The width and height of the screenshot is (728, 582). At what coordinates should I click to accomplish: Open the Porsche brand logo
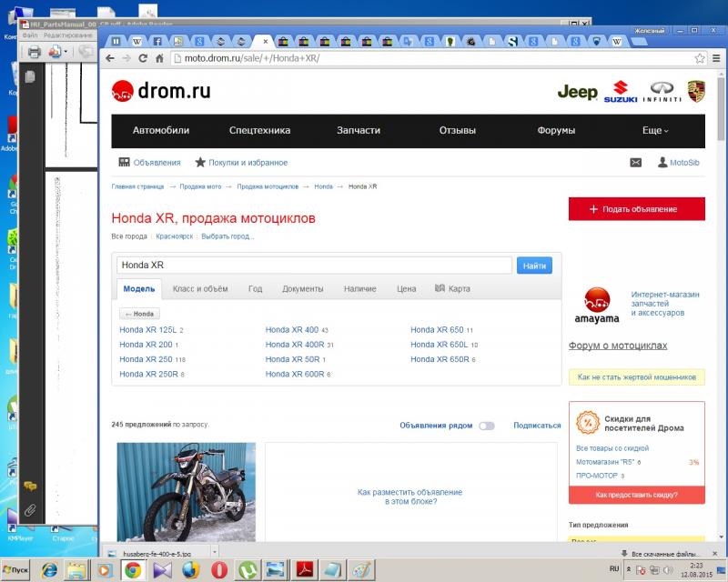[x=696, y=91]
